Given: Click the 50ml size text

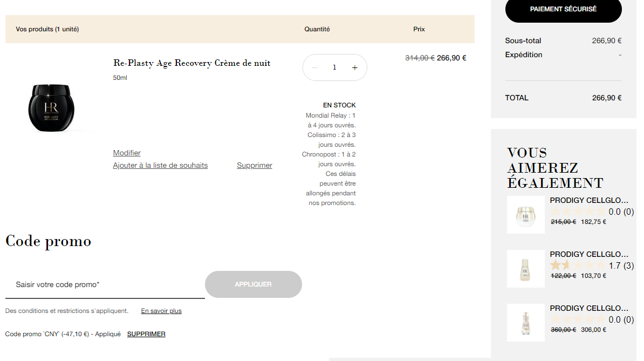Looking at the screenshot, I should click(120, 78).
